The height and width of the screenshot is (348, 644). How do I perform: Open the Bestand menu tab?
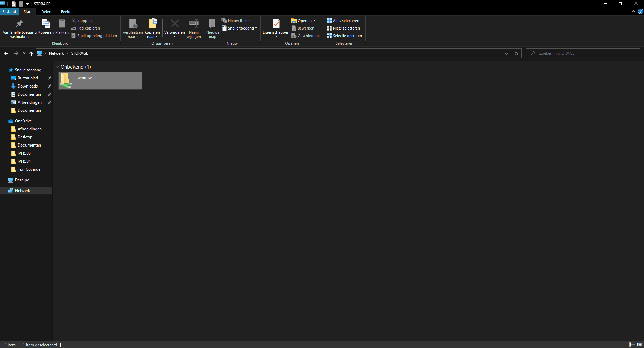pos(9,12)
